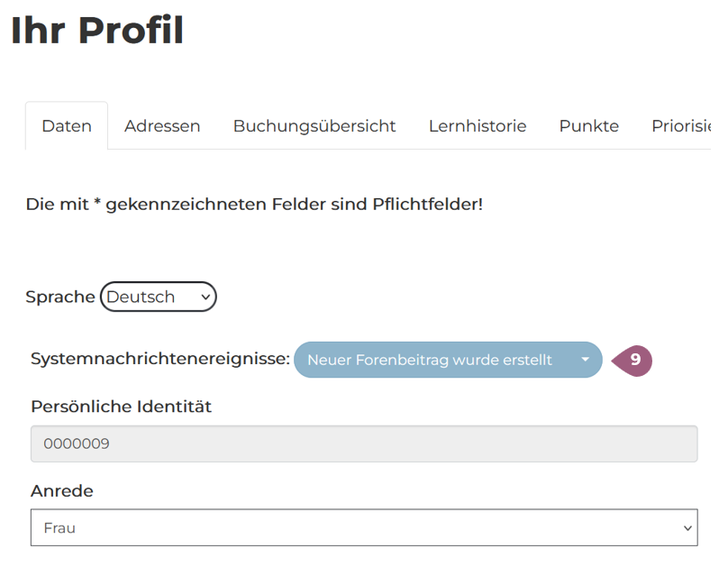Click the Systemnachrichtenereignisse label
728x576 pixels.
pos(160,359)
